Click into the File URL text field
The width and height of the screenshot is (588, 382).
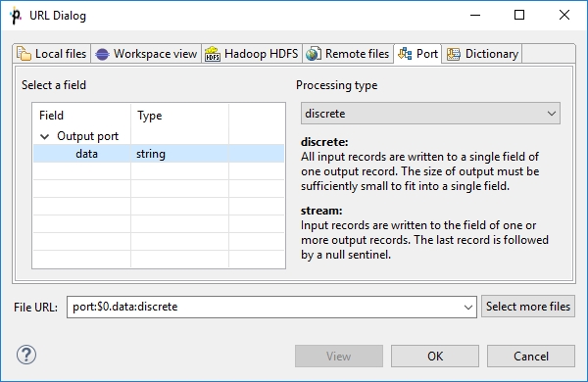click(x=265, y=307)
